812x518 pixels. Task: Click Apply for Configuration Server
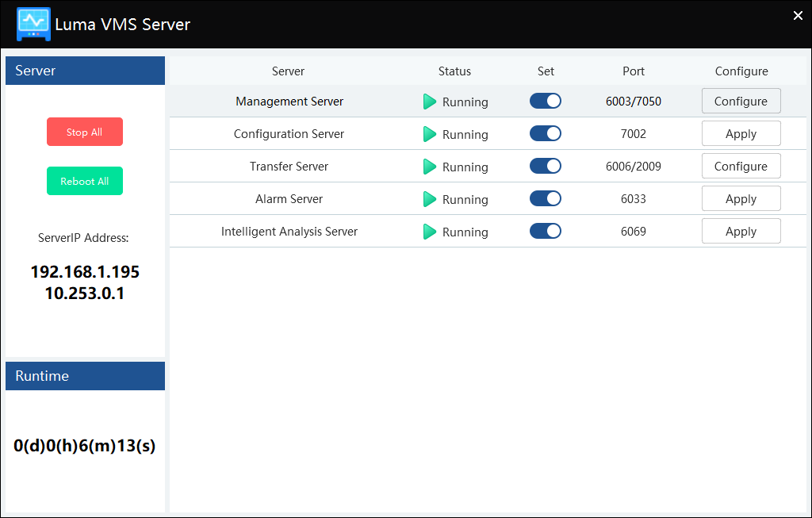741,133
